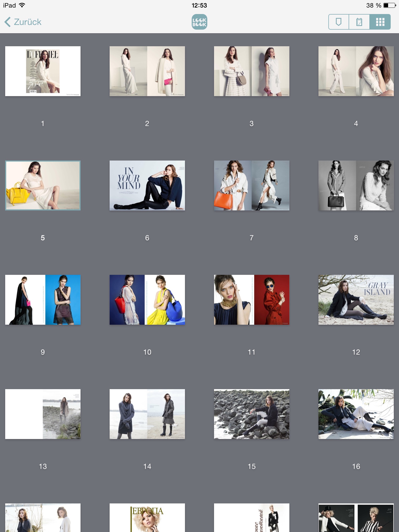Viewport: 399px width, 532px height.
Task: Open page 14 beach coats thumbnail
Action: (147, 414)
